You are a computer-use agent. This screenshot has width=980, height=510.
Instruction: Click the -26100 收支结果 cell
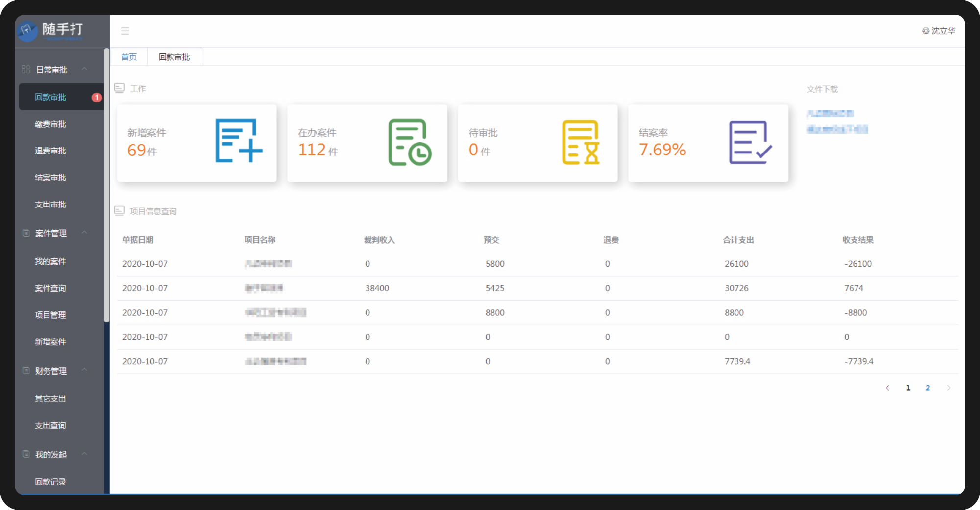point(858,264)
